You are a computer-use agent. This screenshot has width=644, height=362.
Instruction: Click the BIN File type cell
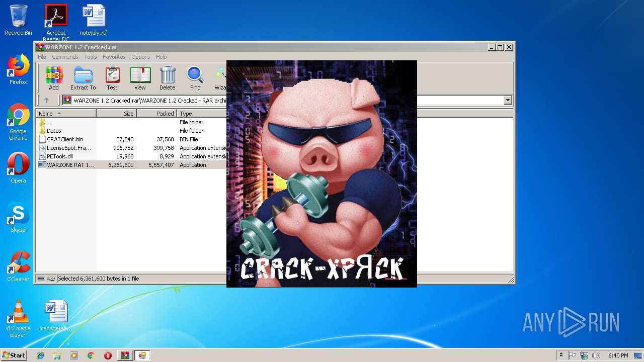click(189, 139)
